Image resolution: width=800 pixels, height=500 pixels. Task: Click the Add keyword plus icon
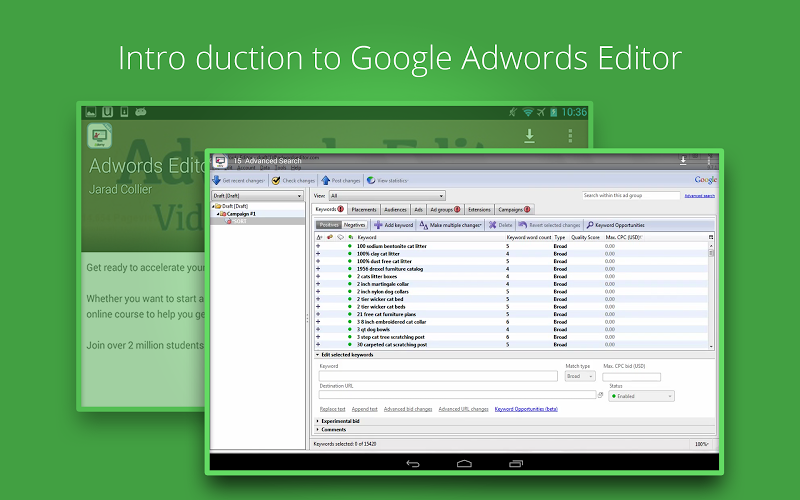377,225
